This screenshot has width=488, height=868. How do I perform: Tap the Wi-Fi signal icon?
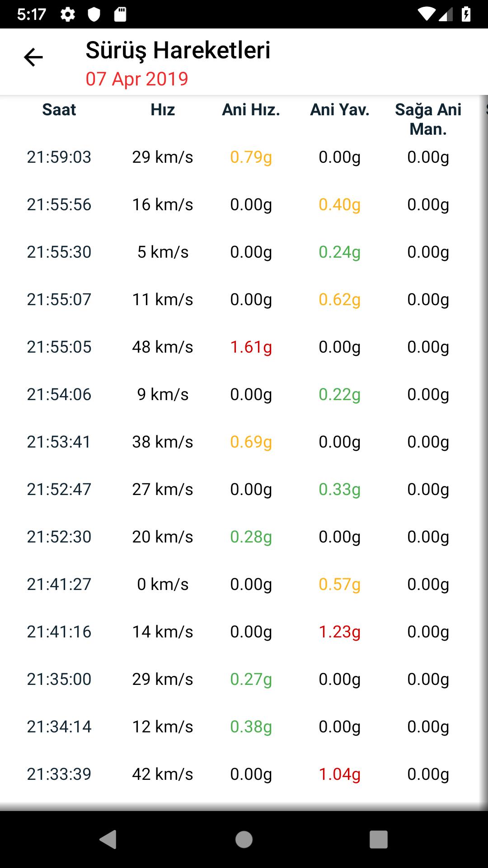426,14
